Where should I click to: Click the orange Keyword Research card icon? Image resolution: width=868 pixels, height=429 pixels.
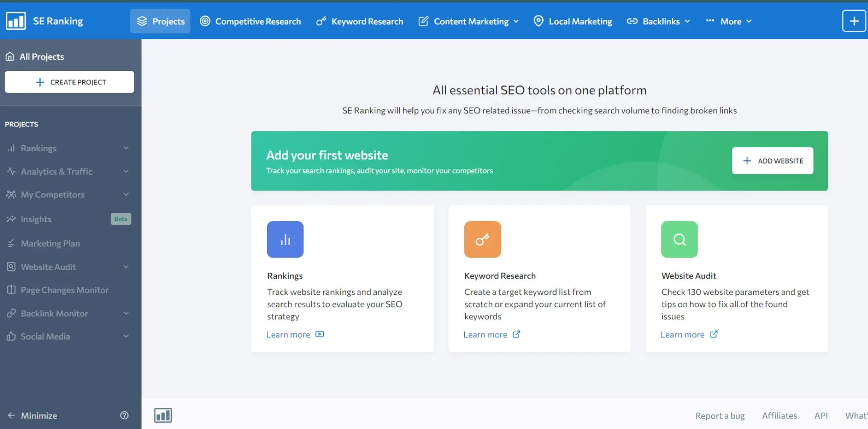[482, 239]
